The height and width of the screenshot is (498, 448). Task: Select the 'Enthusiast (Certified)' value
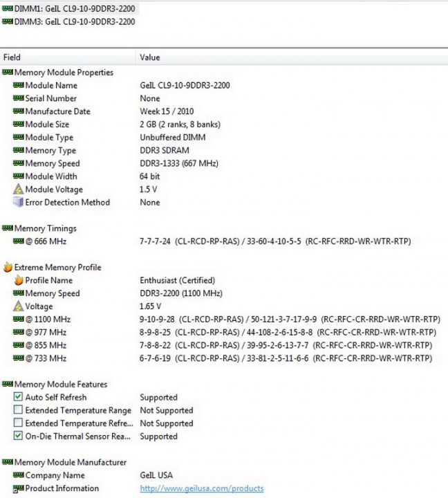click(178, 280)
